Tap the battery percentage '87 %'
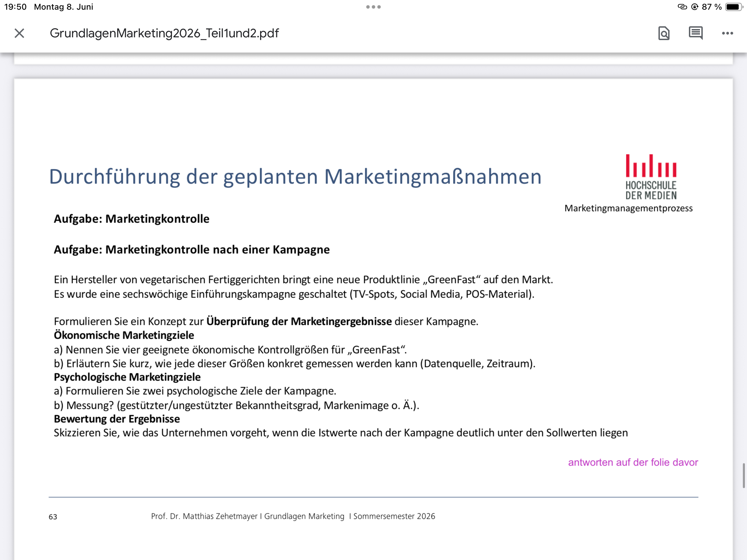The image size is (747, 560). tap(712, 7)
